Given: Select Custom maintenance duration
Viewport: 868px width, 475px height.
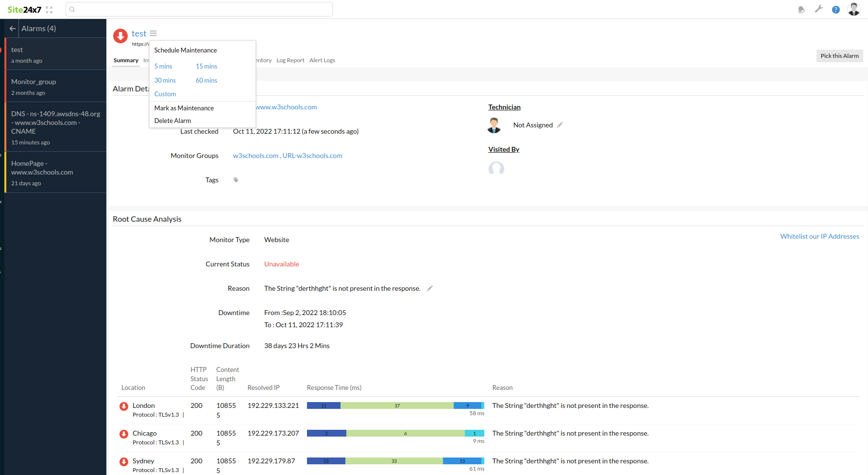Looking at the screenshot, I should point(165,94).
